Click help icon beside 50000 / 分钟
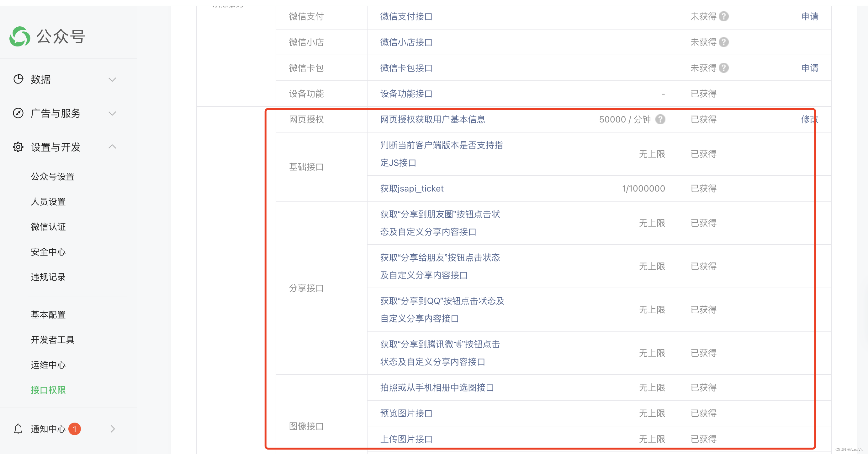 pyautogui.click(x=660, y=119)
